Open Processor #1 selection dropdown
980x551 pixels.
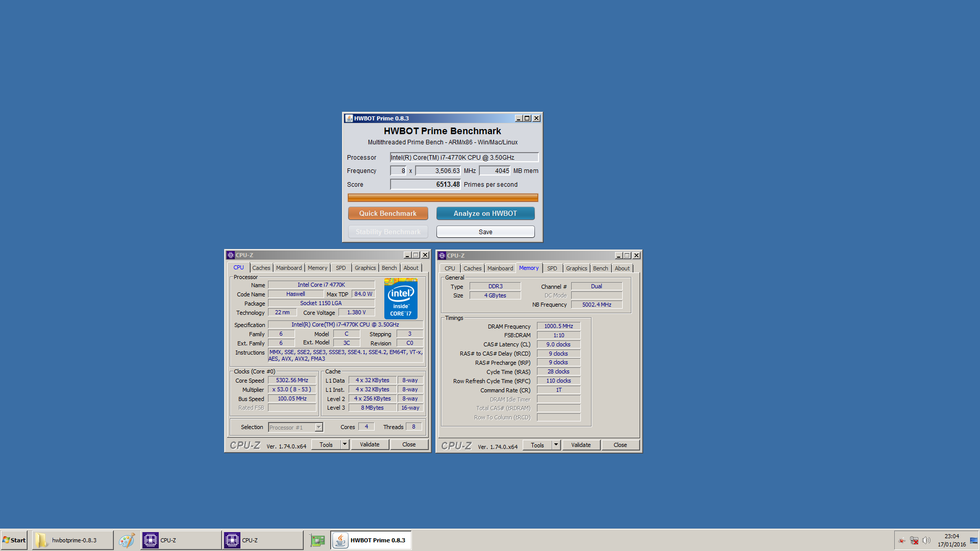(x=296, y=428)
